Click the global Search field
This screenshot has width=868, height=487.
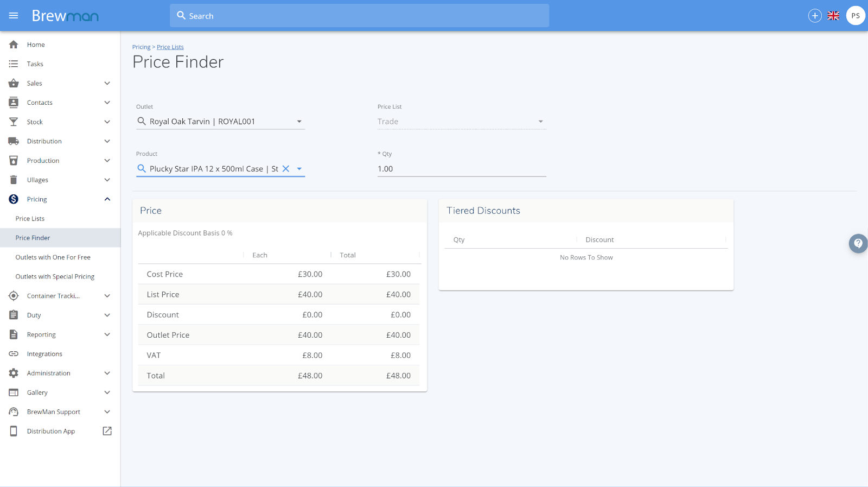click(360, 16)
